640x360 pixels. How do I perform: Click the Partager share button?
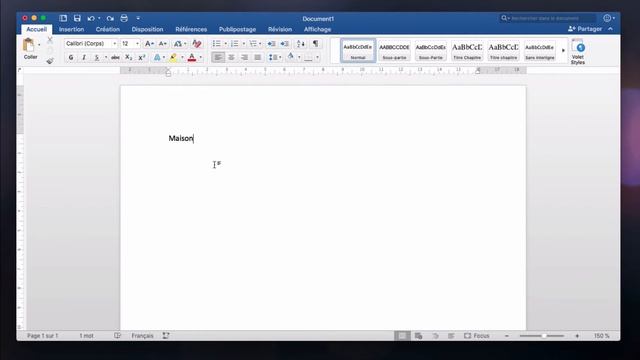tap(585, 29)
